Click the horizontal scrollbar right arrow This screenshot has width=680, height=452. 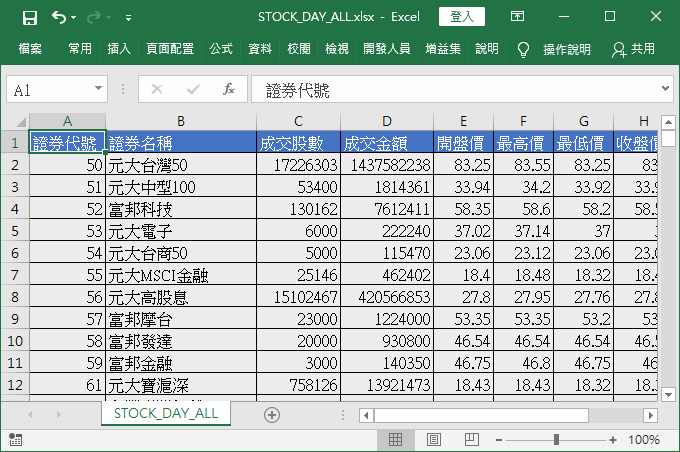click(651, 416)
